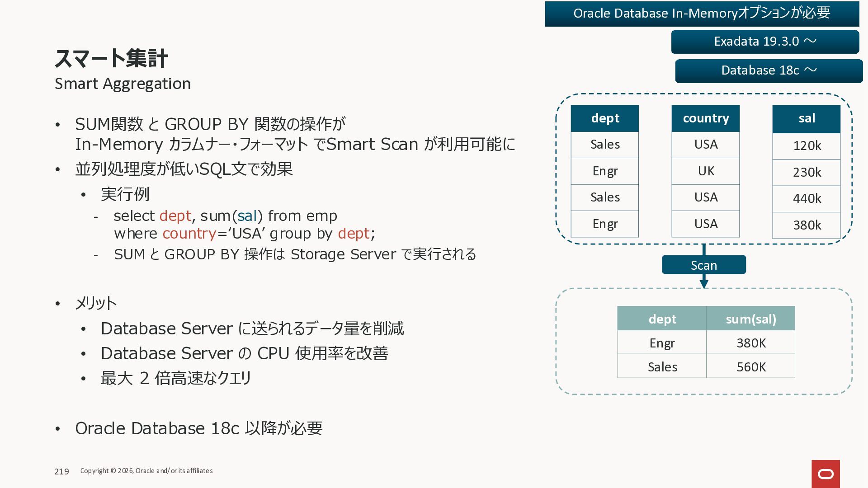The image size is (868, 488).
Task: Click the sum(sal) result header
Action: pyautogui.click(x=750, y=319)
